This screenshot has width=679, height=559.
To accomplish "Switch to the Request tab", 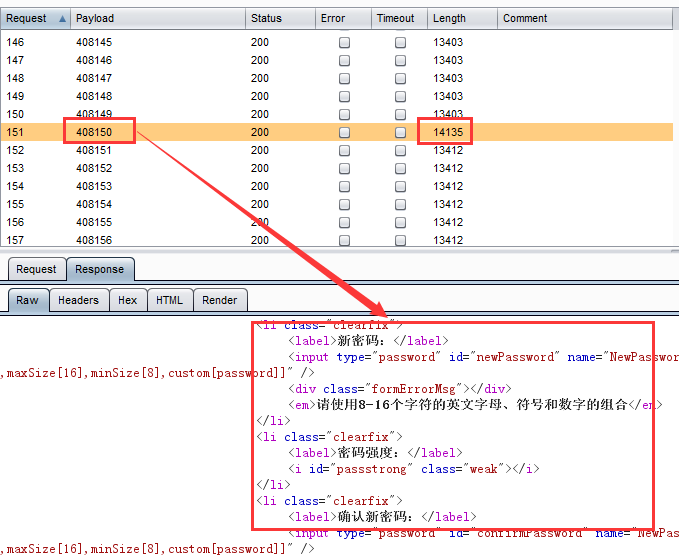I will click(37, 269).
